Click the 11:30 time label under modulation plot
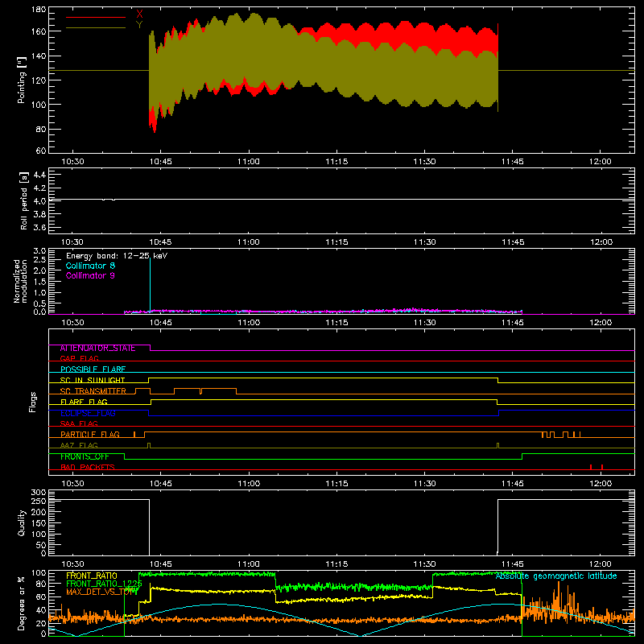Viewport: 644px width, 644px height. click(425, 323)
